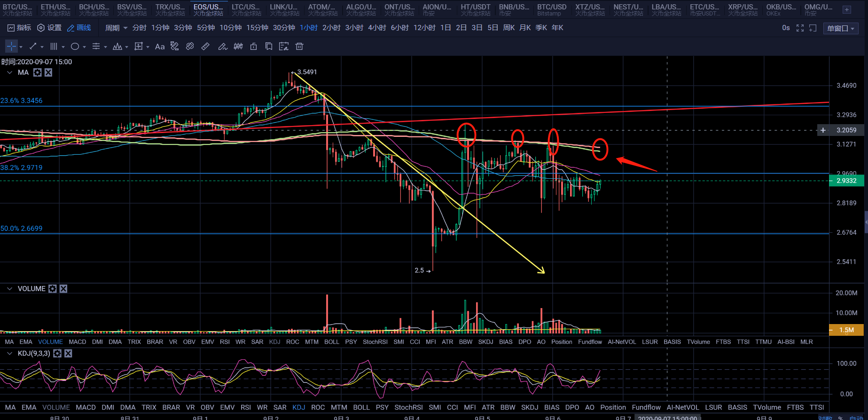Switch to the BCH/US... pair tab

pyautogui.click(x=94, y=9)
